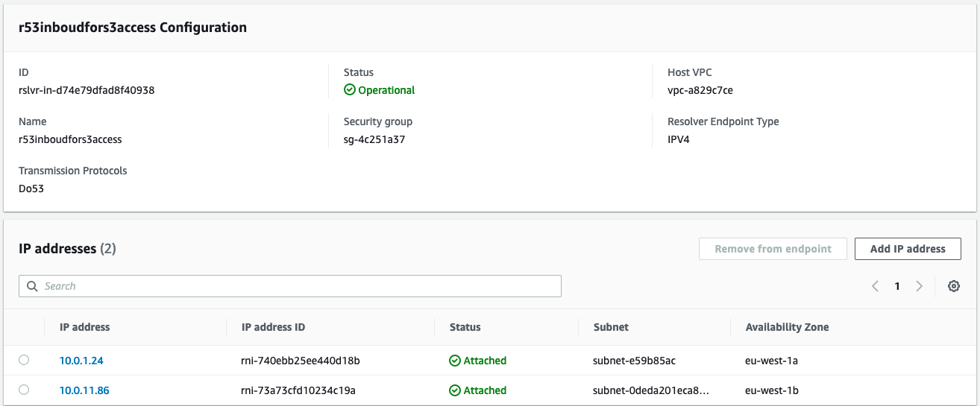980x406 pixels.
Task: Sort by the Subnet column header
Action: coord(611,327)
